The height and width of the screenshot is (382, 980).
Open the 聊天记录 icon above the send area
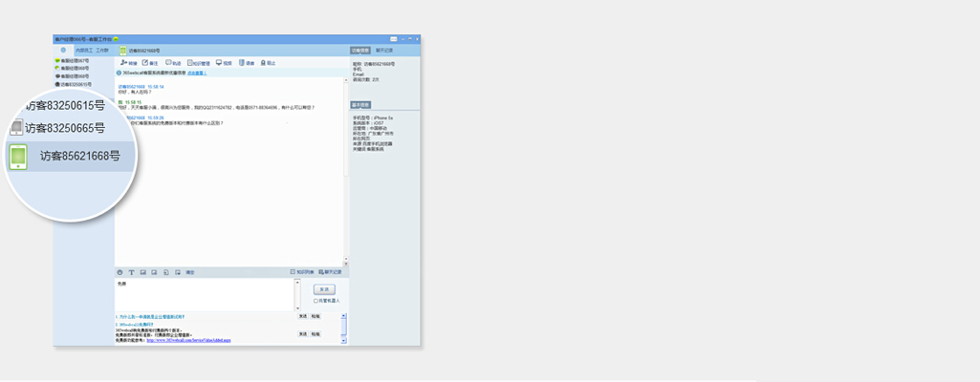(x=330, y=272)
